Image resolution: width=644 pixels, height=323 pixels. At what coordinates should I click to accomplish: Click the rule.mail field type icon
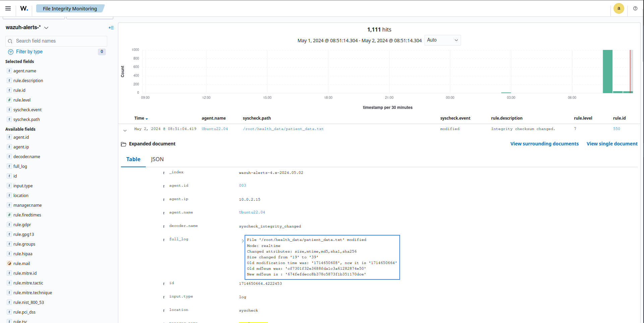coord(9,263)
